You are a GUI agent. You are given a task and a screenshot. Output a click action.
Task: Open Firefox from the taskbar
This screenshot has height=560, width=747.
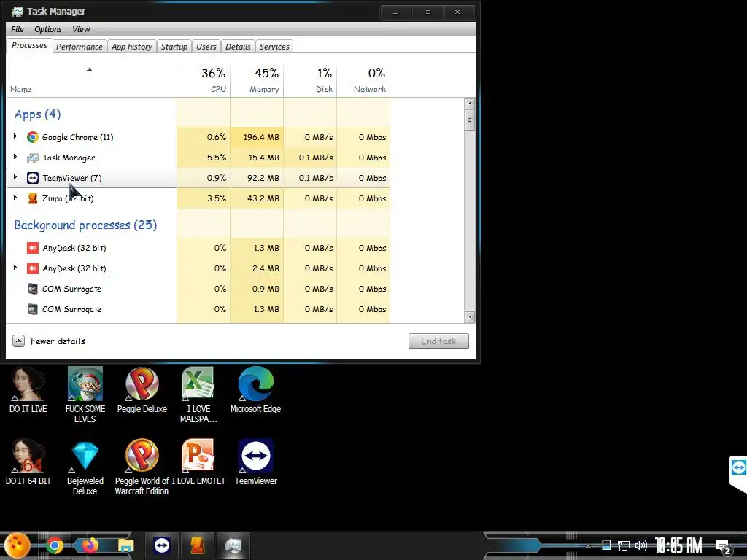[x=90, y=545]
